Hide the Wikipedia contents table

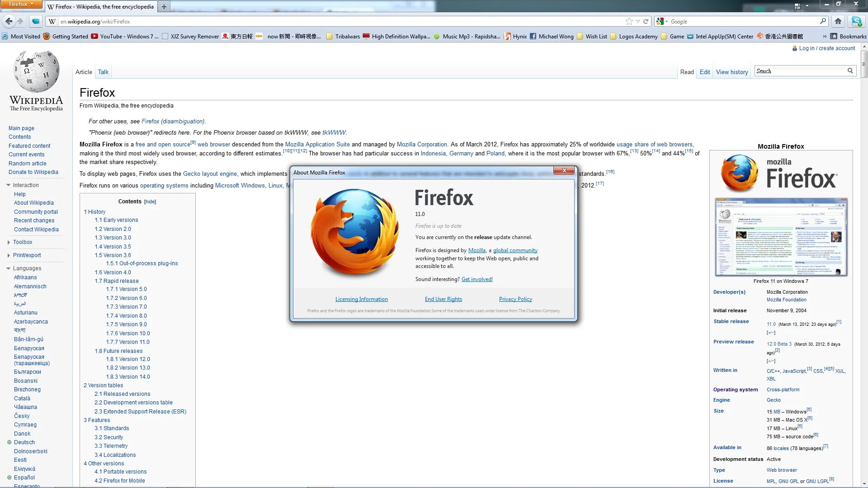coord(150,202)
